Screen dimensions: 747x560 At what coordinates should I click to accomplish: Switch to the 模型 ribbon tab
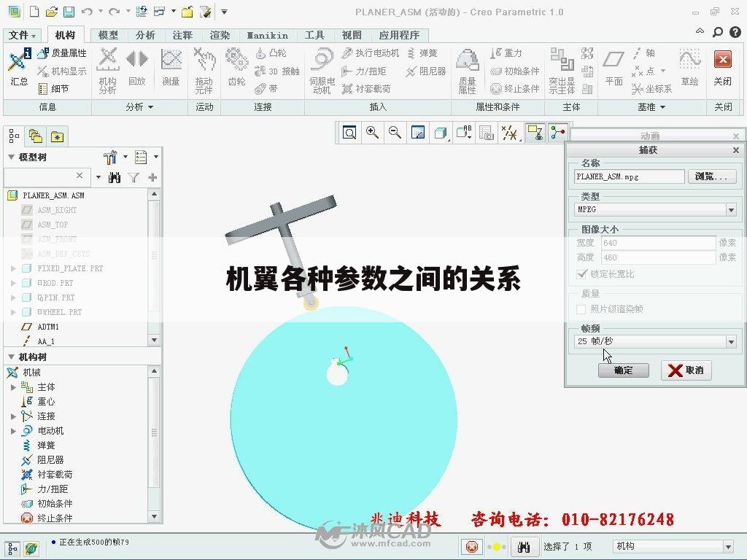(x=108, y=35)
